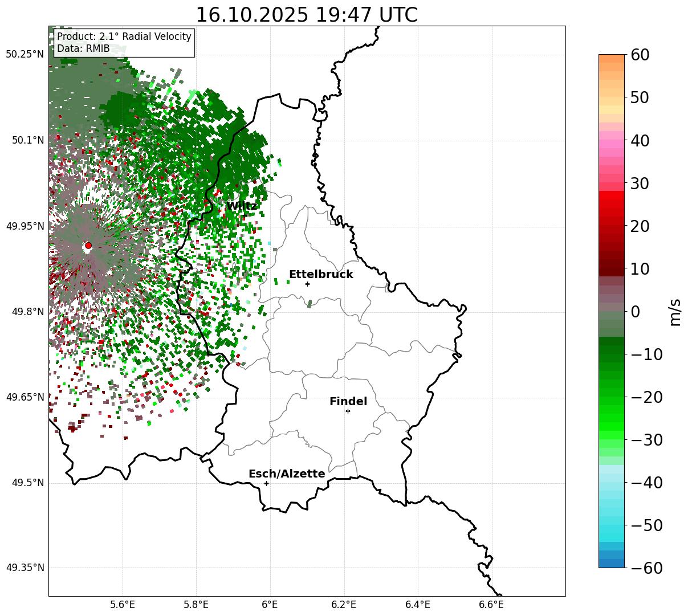
Task: Click the 5.6°E longitude tick label
Action: point(123,605)
